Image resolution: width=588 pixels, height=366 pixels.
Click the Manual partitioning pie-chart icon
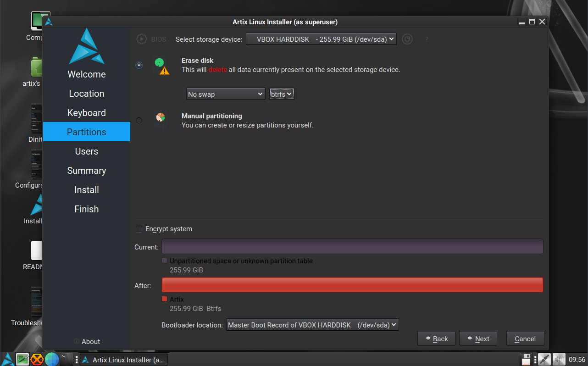point(160,118)
